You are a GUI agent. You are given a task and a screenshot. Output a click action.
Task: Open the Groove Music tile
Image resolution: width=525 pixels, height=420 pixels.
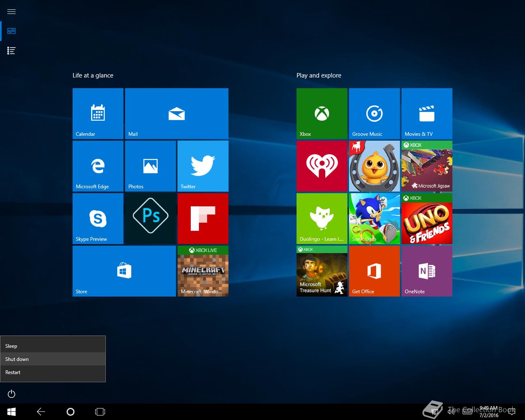click(374, 114)
